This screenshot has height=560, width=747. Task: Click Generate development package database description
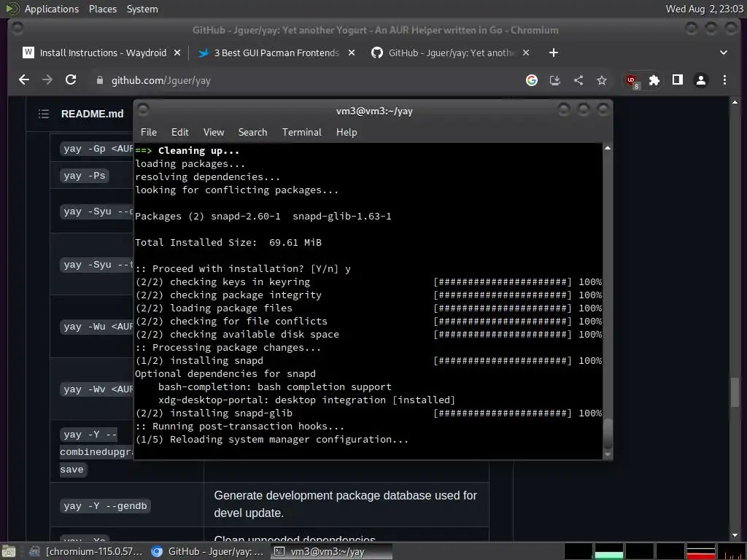pos(345,504)
